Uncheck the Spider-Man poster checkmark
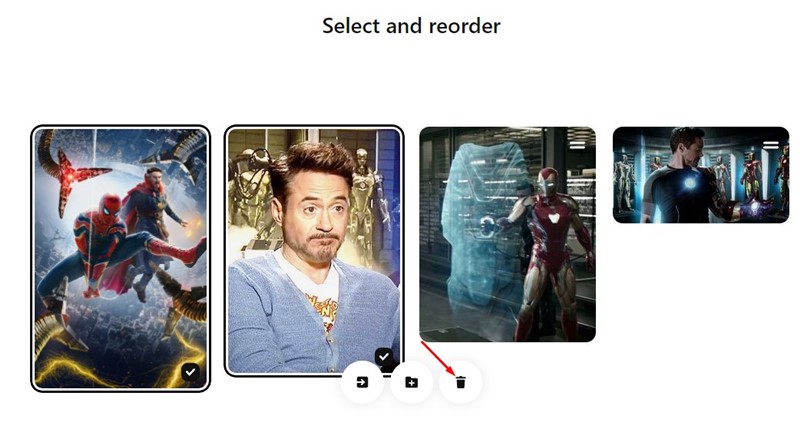The width and height of the screenshot is (800, 425). coord(190,372)
